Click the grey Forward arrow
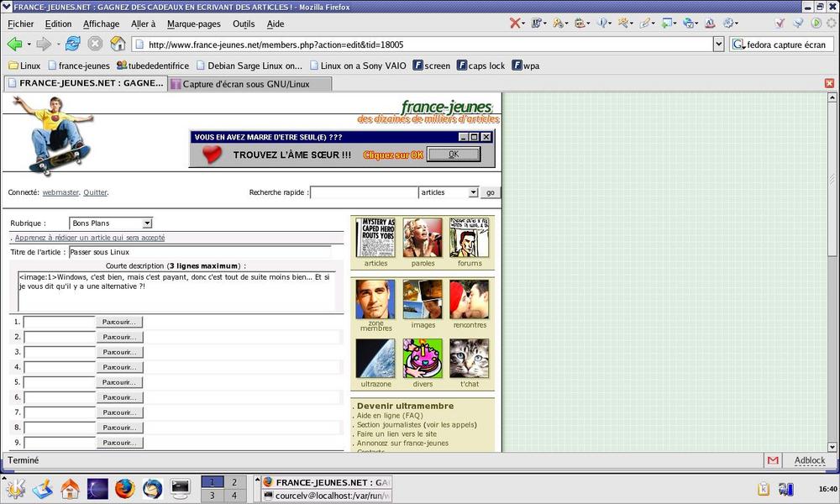Viewport: 840px width, 504px height. (44, 44)
